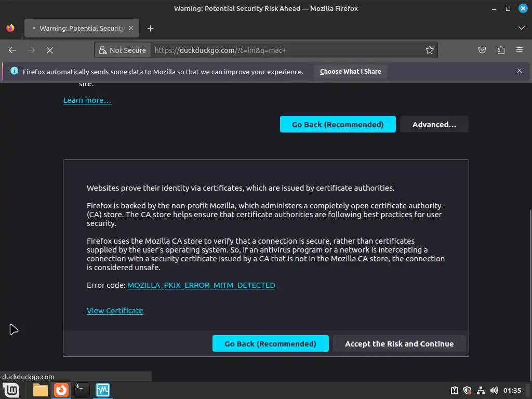Screen dimensions: 532x399
Task: Open the volume control tray icon
Action: tap(494, 391)
